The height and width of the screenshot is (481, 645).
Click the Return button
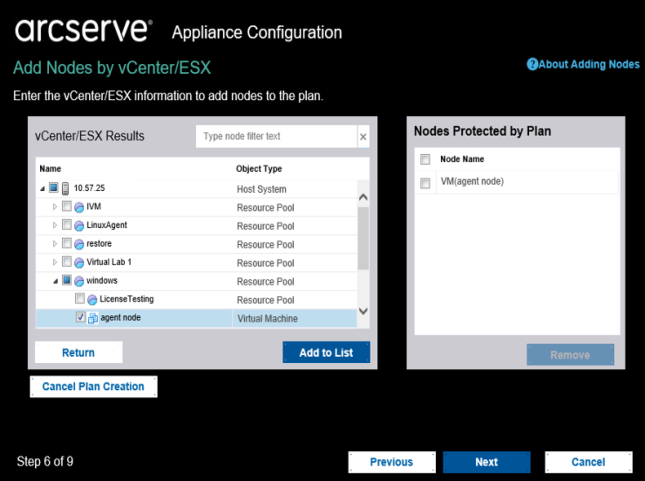79,353
